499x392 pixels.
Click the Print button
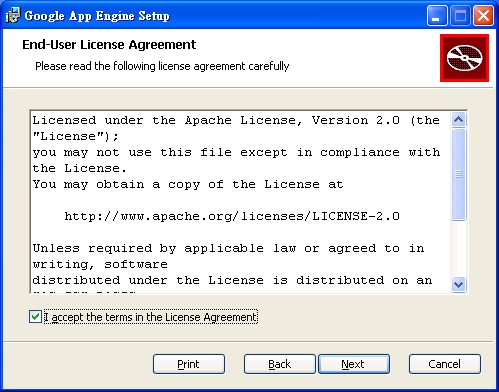click(x=189, y=364)
